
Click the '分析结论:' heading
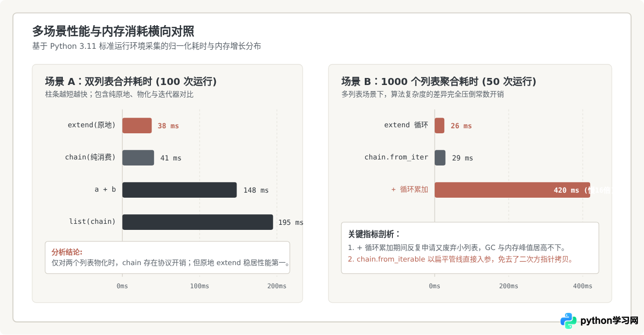click(67, 252)
